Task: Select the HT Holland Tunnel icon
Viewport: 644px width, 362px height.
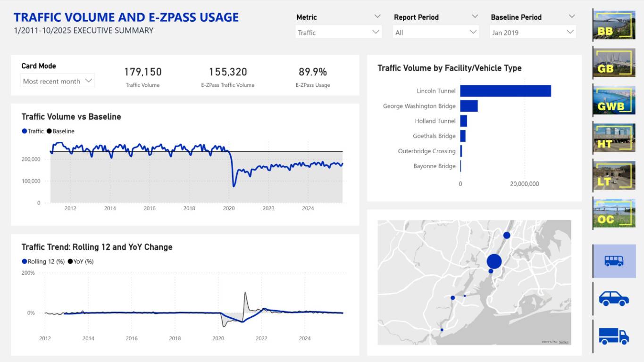Action: [x=614, y=138]
